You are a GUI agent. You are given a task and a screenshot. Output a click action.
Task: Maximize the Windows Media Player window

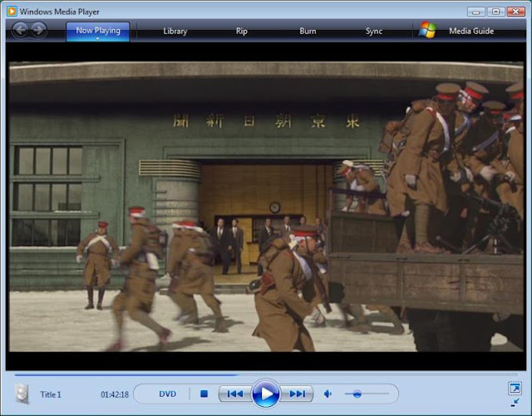(x=495, y=12)
